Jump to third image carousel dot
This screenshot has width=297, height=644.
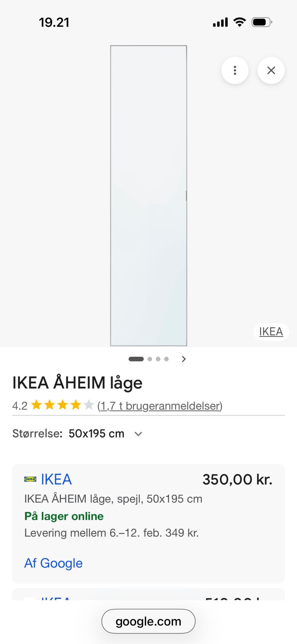pyautogui.click(x=158, y=359)
